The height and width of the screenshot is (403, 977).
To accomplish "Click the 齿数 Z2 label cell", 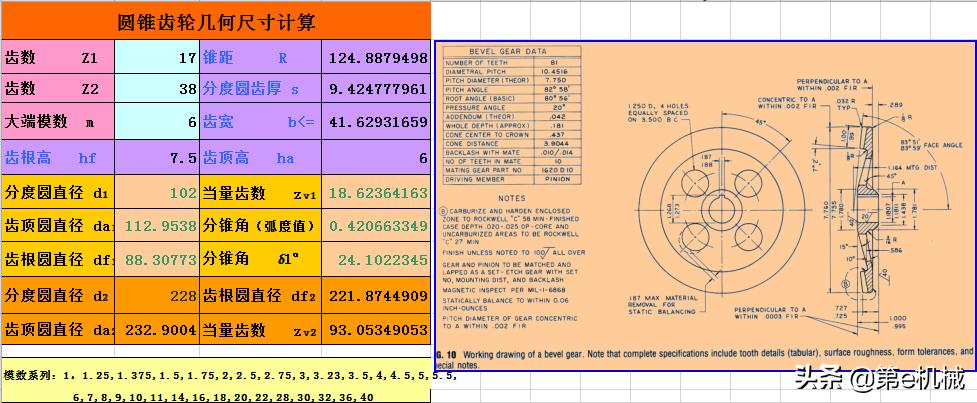I will click(58, 88).
